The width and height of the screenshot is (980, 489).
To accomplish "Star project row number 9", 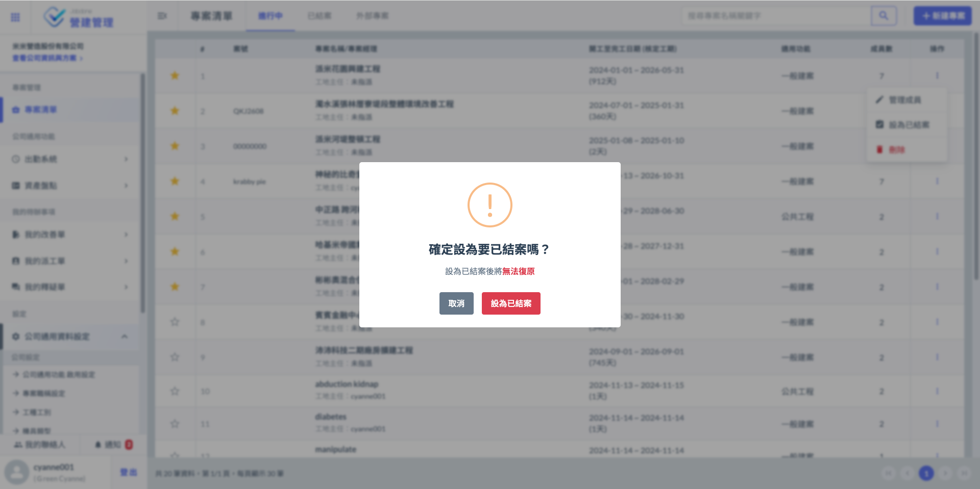I will [175, 357].
